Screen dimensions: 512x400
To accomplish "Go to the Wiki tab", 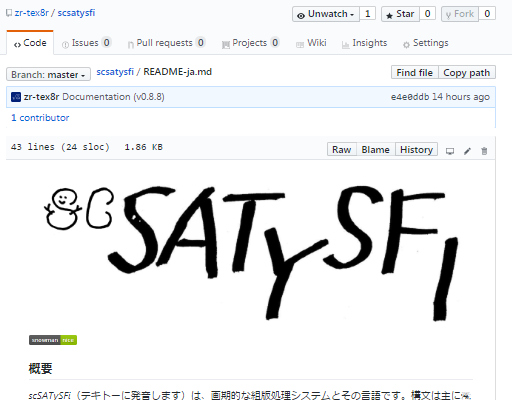I will coord(311,43).
